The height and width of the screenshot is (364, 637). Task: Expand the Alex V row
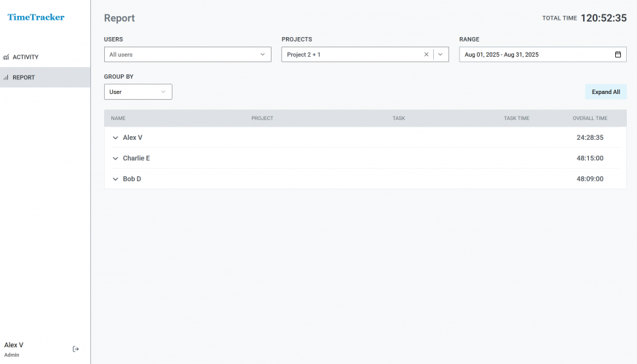coord(115,138)
